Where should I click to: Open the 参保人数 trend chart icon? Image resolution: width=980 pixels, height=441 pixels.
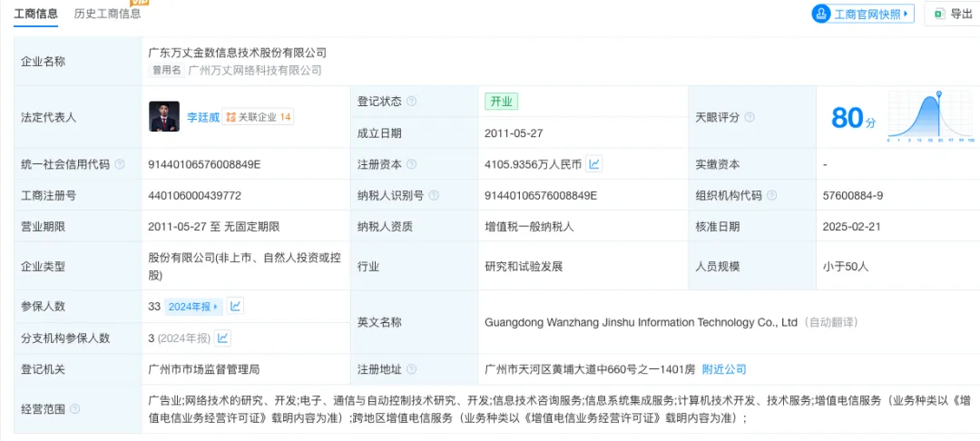pyautogui.click(x=235, y=307)
